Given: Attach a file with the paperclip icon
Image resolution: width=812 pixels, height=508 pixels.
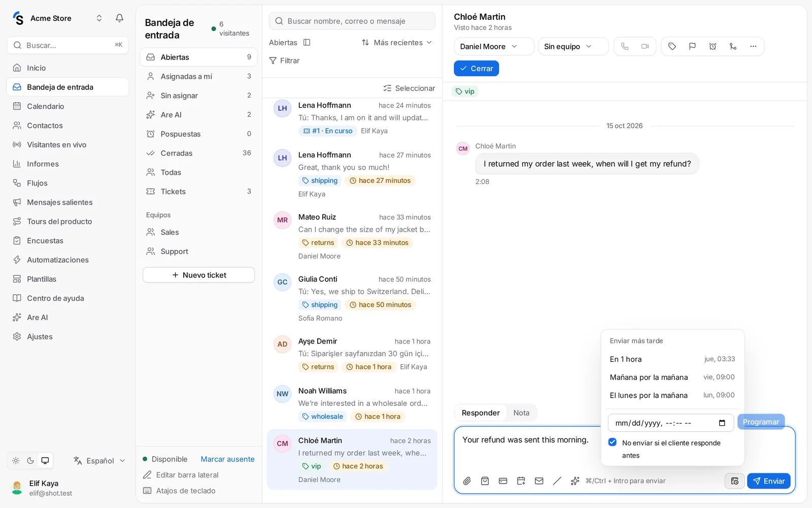Looking at the screenshot, I should point(467,481).
